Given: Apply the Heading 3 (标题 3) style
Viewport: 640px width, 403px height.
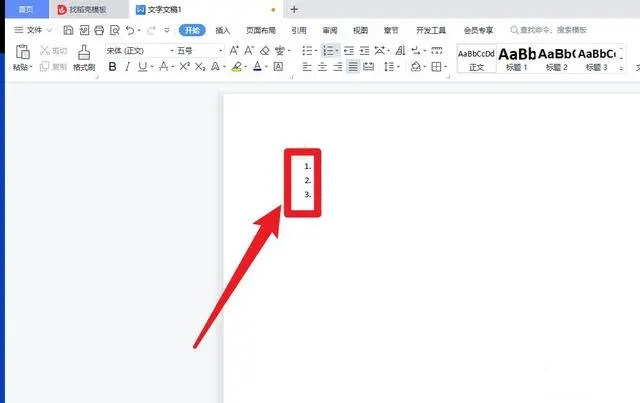Looking at the screenshot, I should [x=596, y=59].
